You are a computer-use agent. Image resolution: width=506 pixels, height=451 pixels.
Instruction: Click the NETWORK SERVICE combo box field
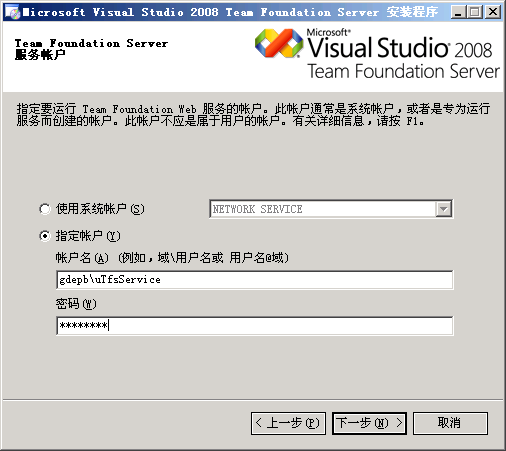(331, 209)
